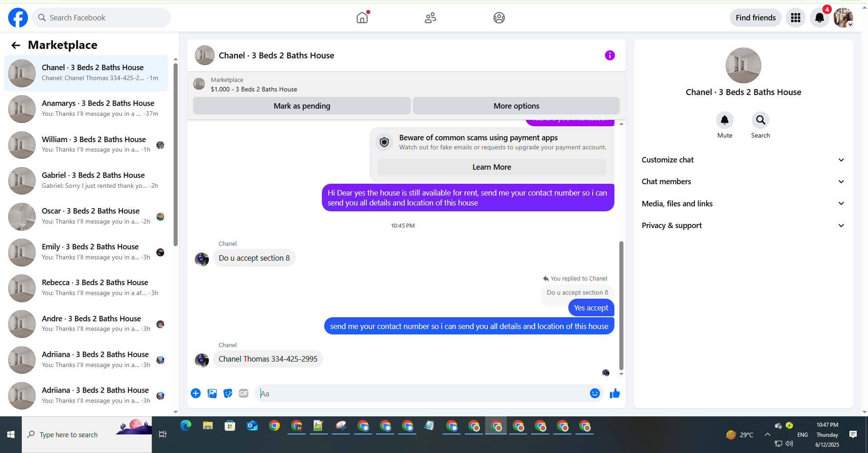Open more actions plus icon in composer
Image resolution: width=868 pixels, height=453 pixels.
196,393
